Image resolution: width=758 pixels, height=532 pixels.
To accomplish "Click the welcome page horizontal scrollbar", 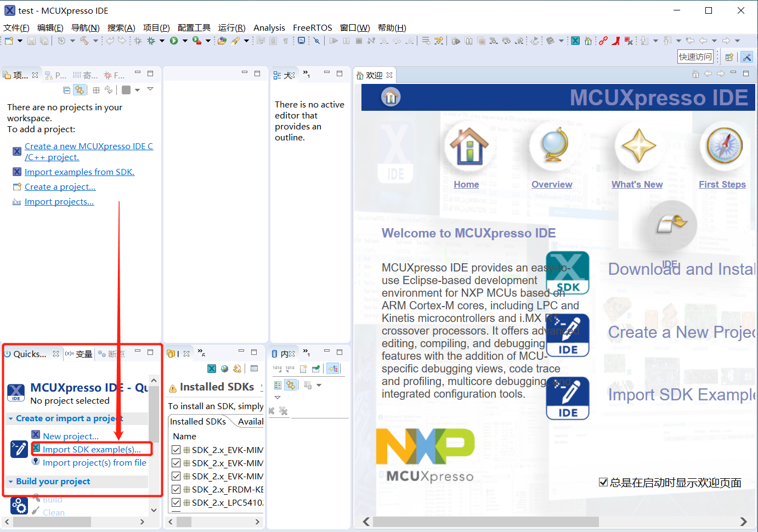I will 485,522.
